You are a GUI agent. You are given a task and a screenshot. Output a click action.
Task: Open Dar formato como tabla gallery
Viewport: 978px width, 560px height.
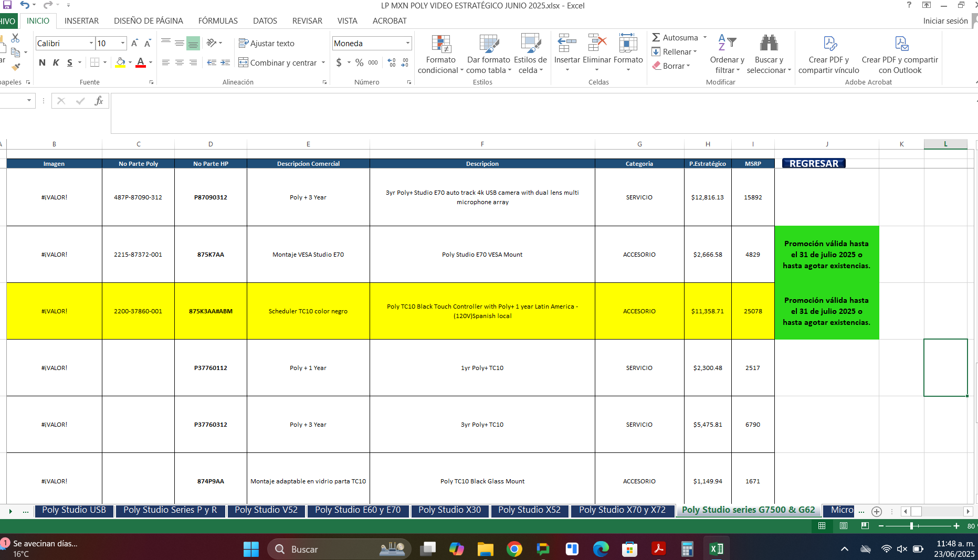(489, 54)
